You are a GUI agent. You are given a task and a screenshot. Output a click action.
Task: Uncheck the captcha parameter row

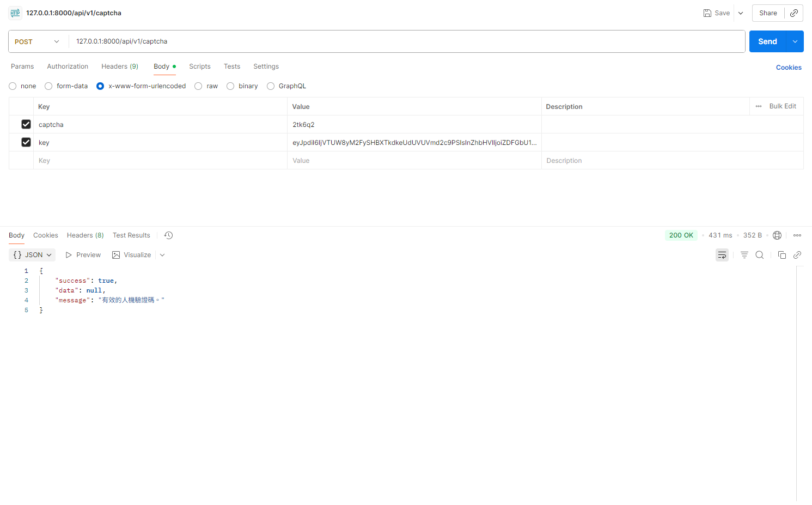(x=26, y=124)
